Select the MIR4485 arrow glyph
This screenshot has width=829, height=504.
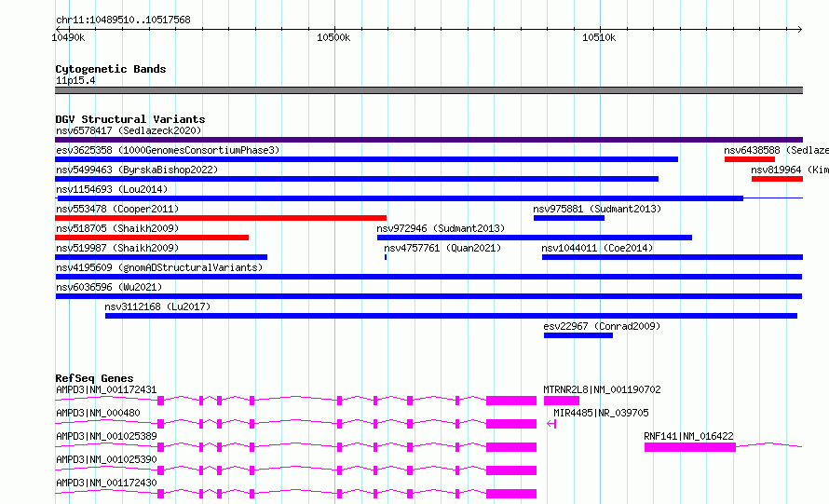point(551,424)
